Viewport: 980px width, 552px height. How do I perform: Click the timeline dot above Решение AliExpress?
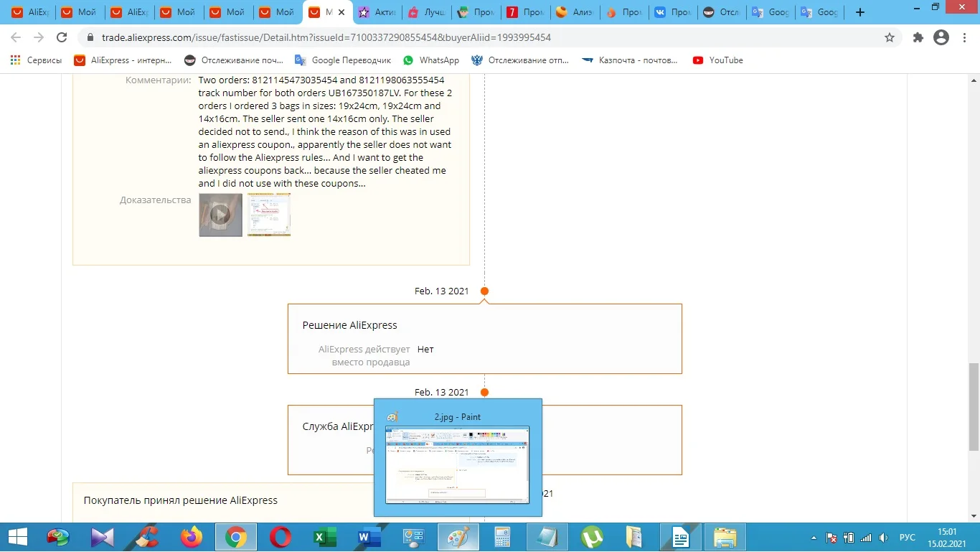point(484,291)
